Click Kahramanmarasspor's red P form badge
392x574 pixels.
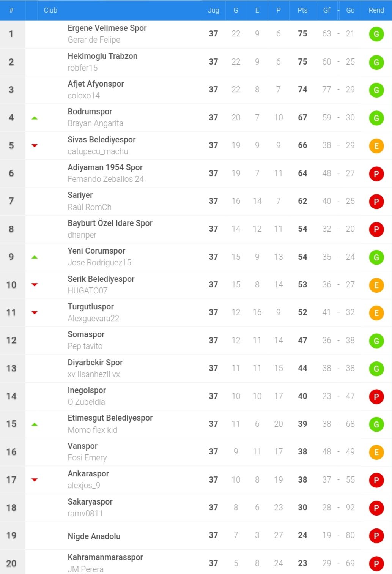(376, 563)
